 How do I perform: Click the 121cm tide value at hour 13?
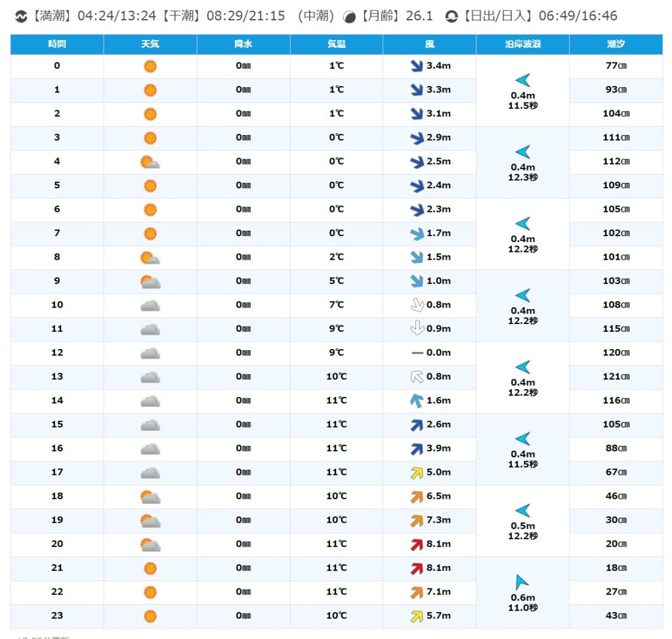616,377
